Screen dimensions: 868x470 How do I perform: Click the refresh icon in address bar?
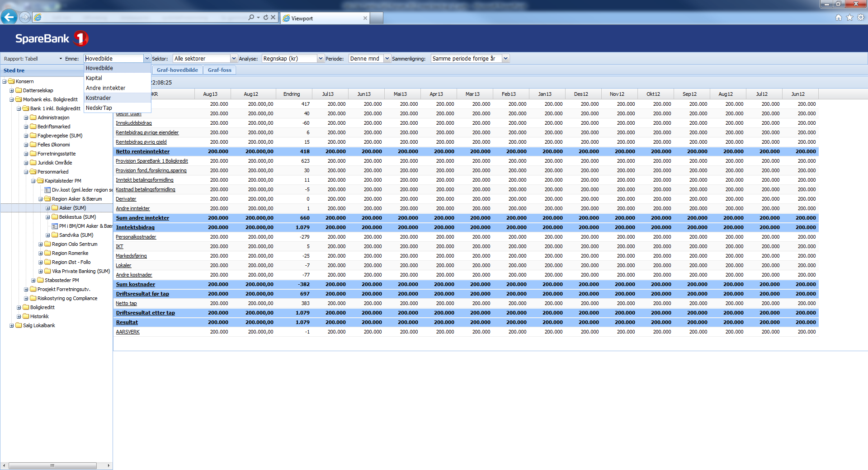[266, 17]
